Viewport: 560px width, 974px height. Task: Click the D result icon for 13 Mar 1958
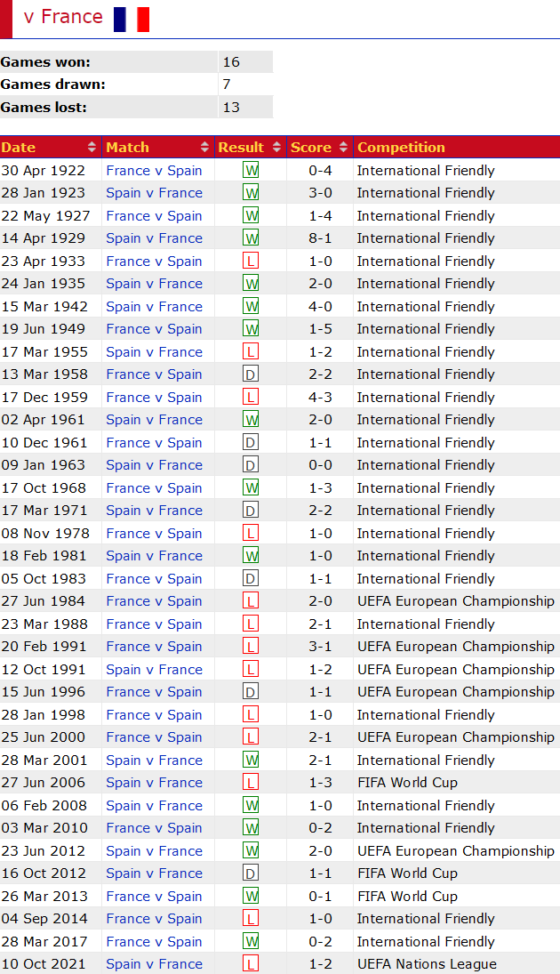point(251,374)
